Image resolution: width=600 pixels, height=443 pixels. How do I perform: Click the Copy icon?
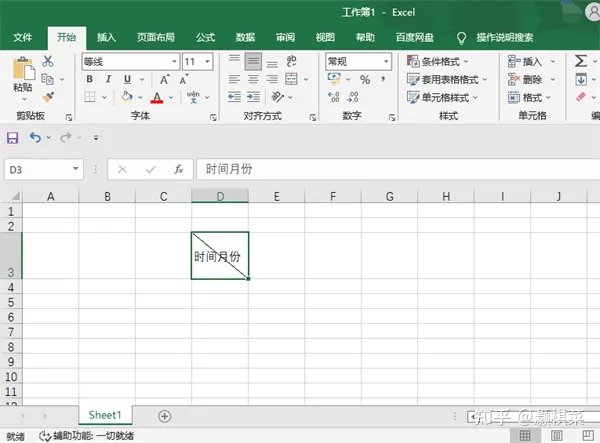47,79
